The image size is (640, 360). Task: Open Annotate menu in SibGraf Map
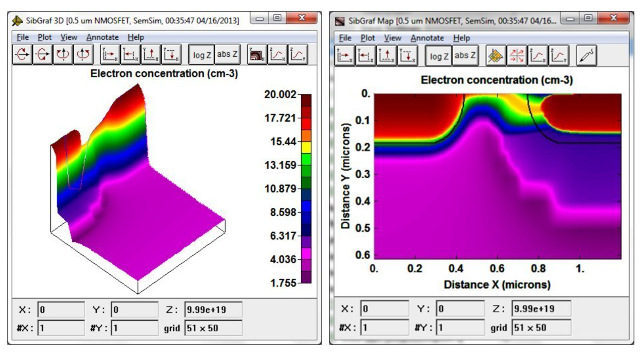(x=427, y=38)
